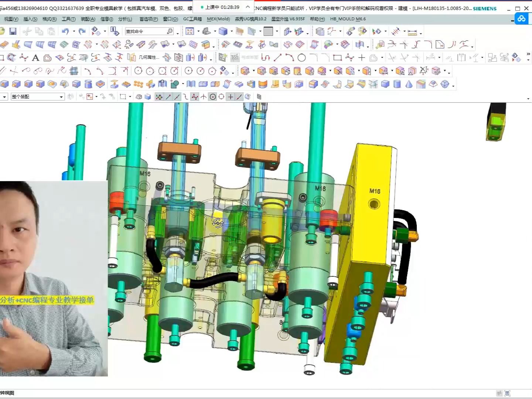Click the Fit view icon
Viewport: 532px width, 399px height.
(x=190, y=31)
